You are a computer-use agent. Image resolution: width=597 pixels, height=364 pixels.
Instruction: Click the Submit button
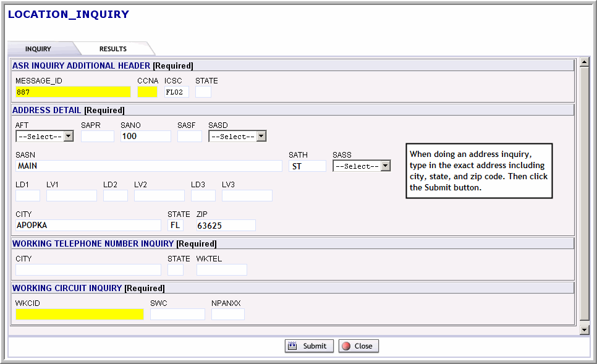pyautogui.click(x=309, y=346)
